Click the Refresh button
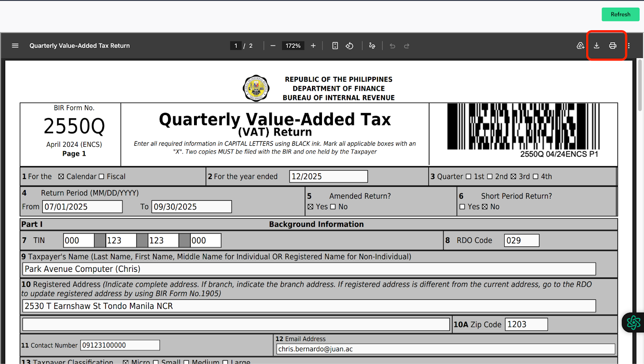Viewport: 644px width, 364px height. pos(621,14)
